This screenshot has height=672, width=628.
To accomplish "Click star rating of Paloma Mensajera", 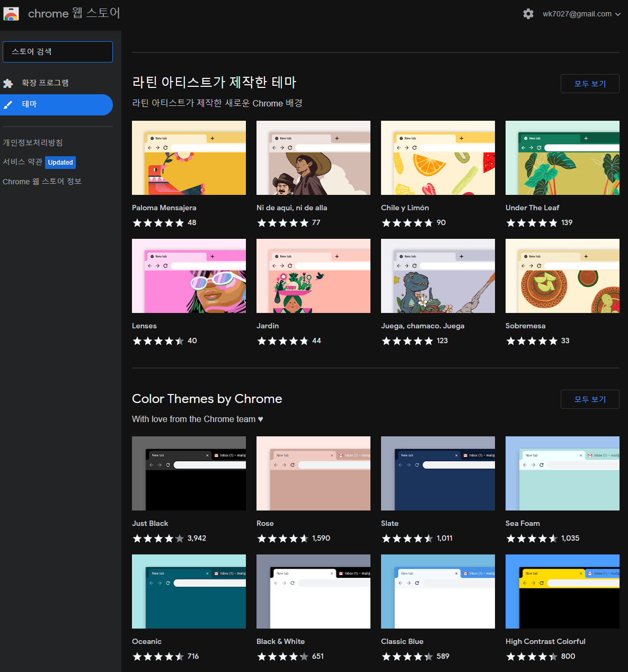I will [x=158, y=223].
